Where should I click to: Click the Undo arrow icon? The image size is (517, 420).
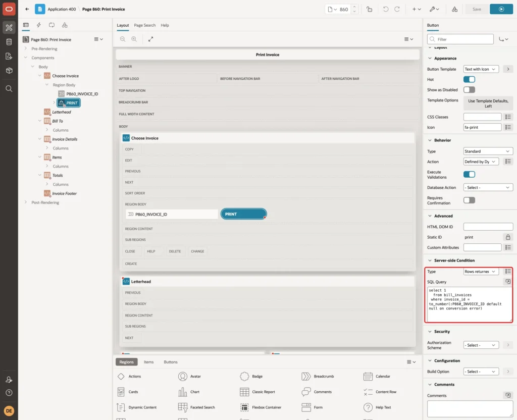pyautogui.click(x=386, y=9)
